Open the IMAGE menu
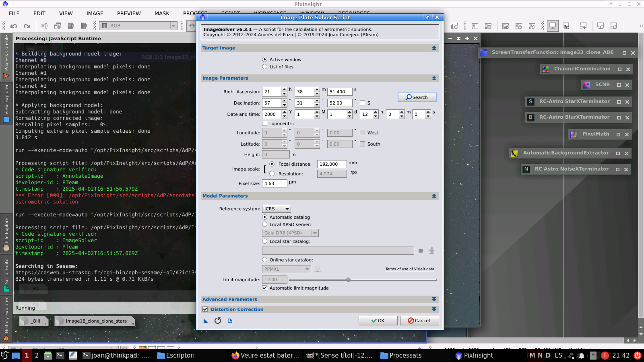 pyautogui.click(x=95, y=13)
